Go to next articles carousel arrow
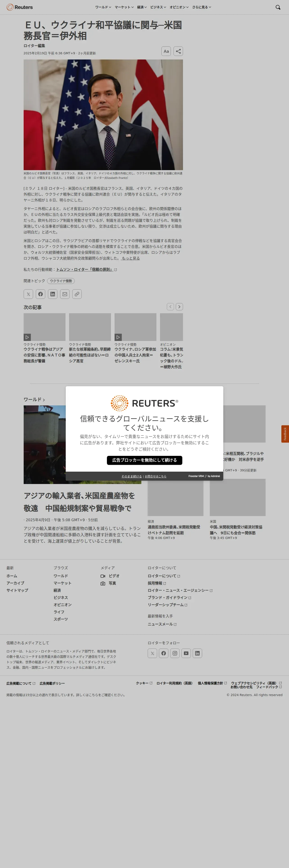The image size is (289, 868). coord(179,307)
